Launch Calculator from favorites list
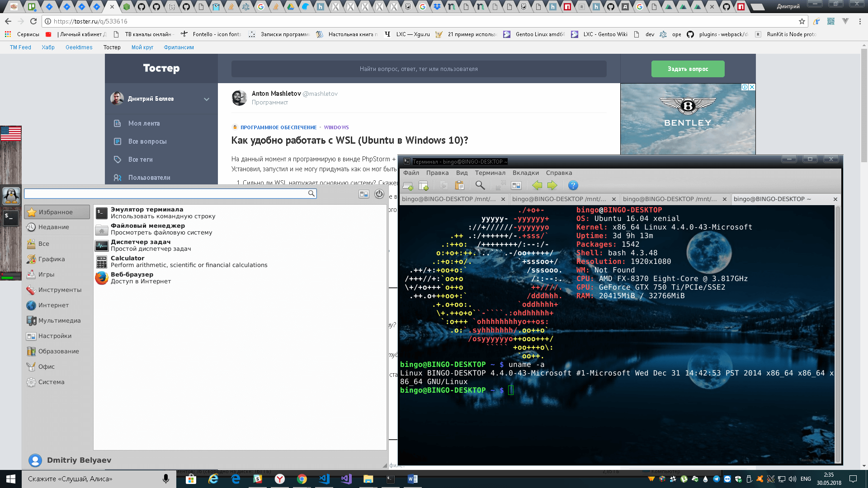868x488 pixels. coord(240,262)
